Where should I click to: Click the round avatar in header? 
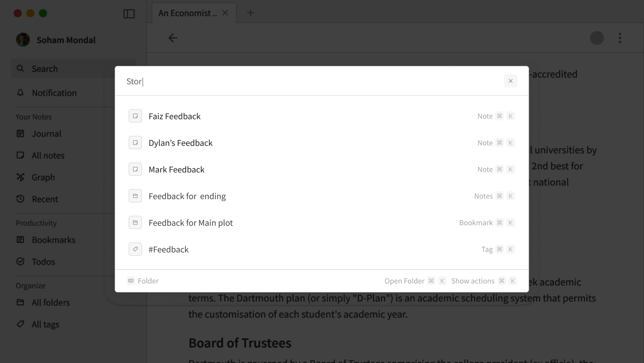pyautogui.click(x=597, y=38)
